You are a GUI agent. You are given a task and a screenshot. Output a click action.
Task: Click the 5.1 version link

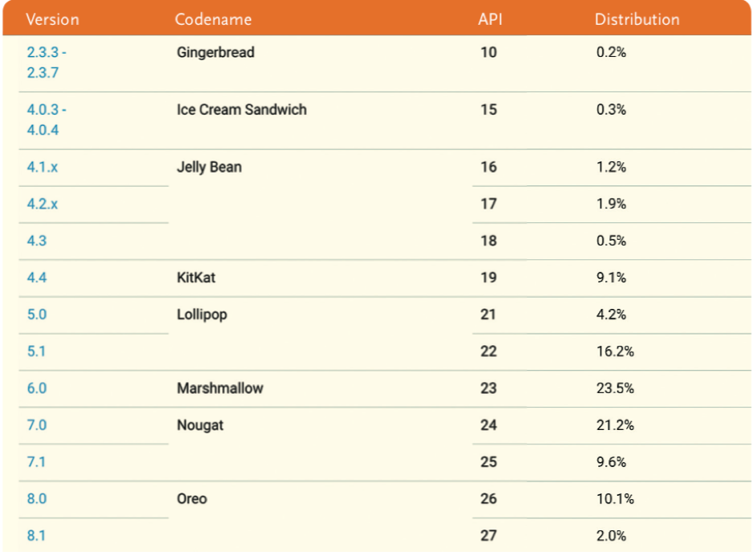pyautogui.click(x=36, y=351)
